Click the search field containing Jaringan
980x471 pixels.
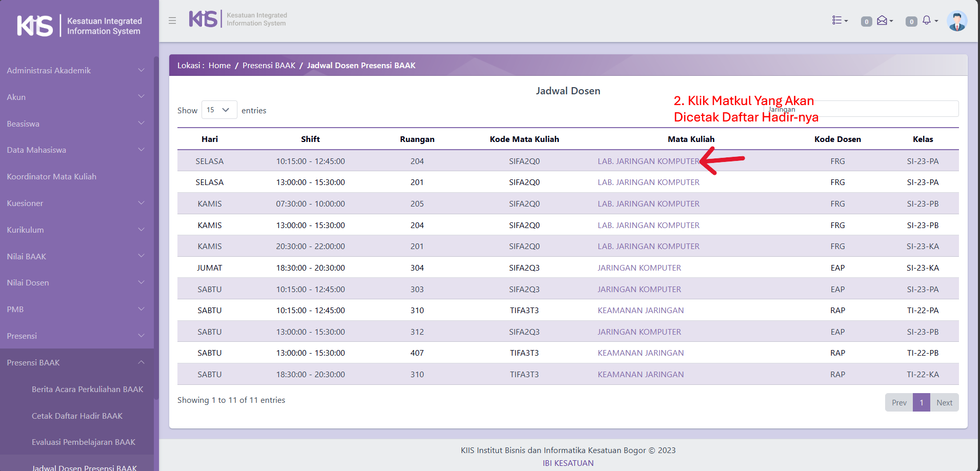tap(861, 109)
